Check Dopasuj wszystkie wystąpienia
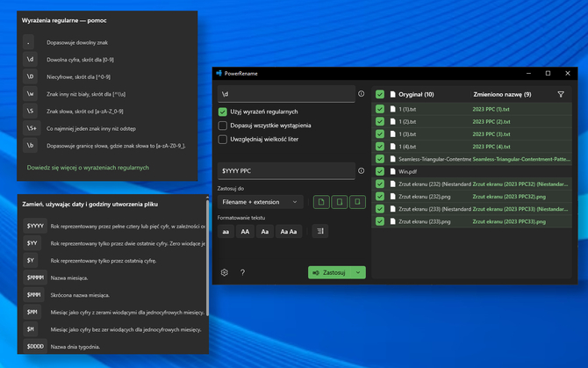 pyautogui.click(x=222, y=126)
